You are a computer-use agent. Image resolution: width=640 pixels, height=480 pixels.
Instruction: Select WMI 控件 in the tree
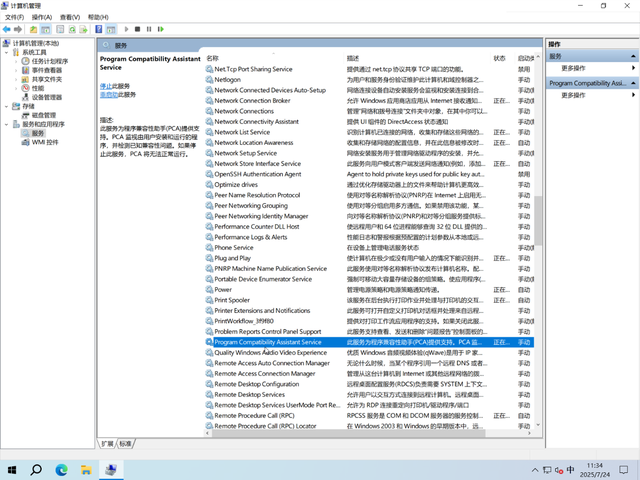45,142
